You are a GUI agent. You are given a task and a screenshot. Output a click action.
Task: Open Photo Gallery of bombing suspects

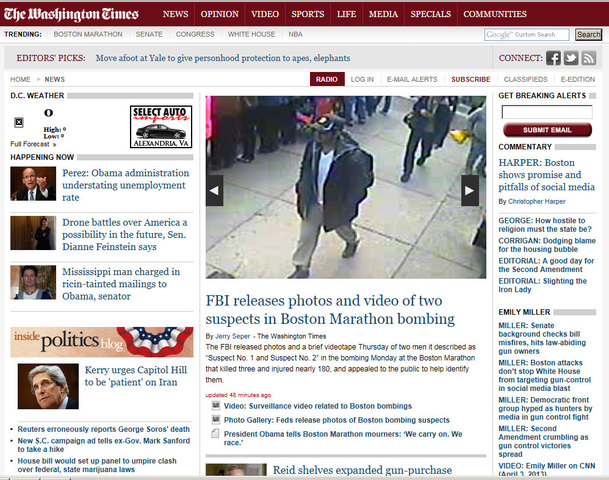pos(337,420)
